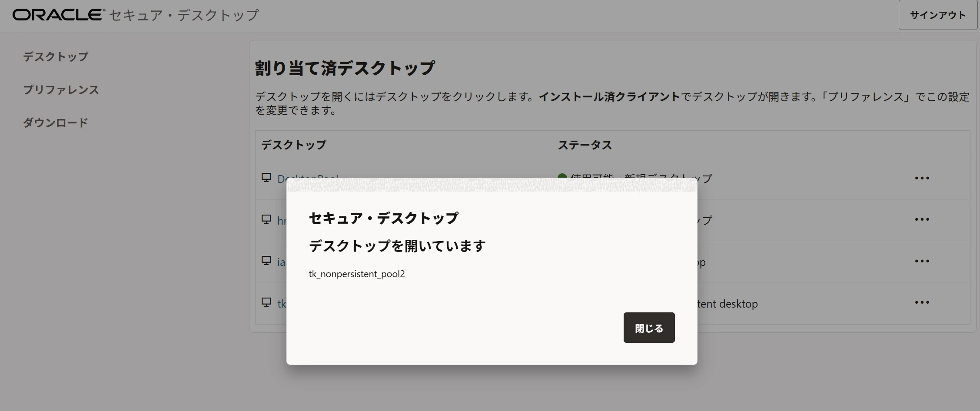Sign out using the サインアウト button

[938, 15]
